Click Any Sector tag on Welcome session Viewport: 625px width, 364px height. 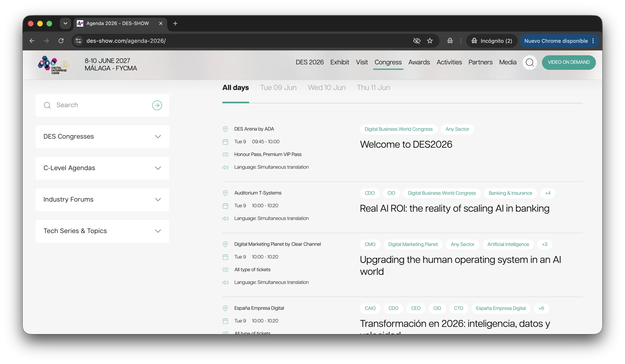pos(457,129)
